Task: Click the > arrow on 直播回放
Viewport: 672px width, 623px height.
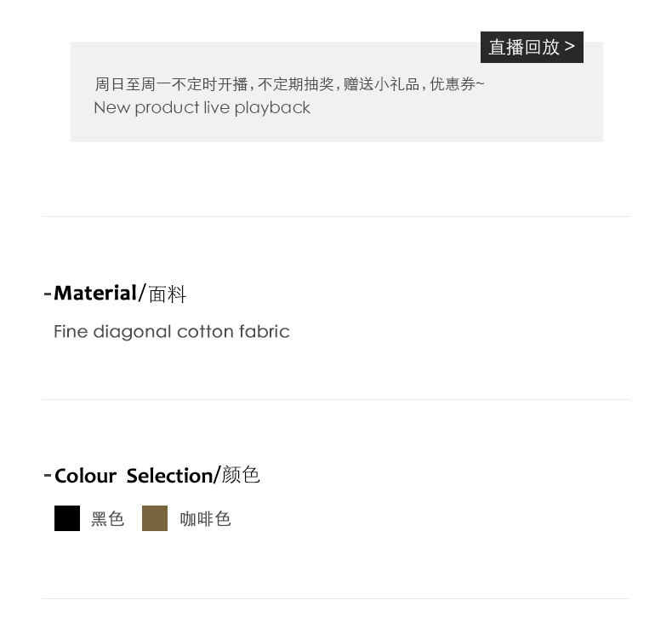Action: [x=570, y=46]
